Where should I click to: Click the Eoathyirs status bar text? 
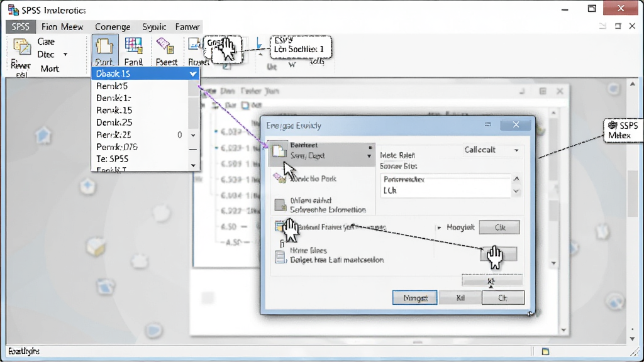pyautogui.click(x=24, y=351)
